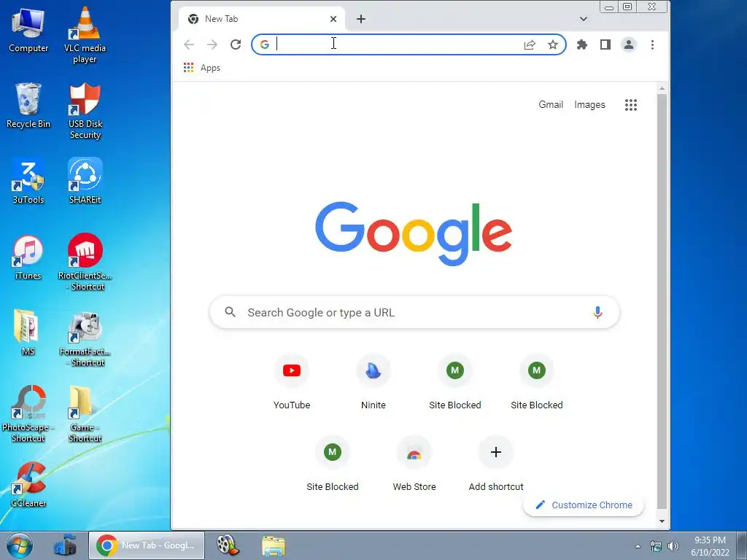Select the RiotClientServices shortcut icon
Viewport: 747px width, 560px height.
point(85,262)
